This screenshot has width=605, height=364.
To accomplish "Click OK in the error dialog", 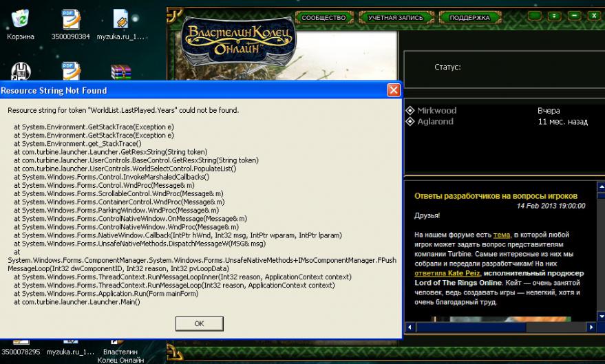I will pyautogui.click(x=199, y=323).
